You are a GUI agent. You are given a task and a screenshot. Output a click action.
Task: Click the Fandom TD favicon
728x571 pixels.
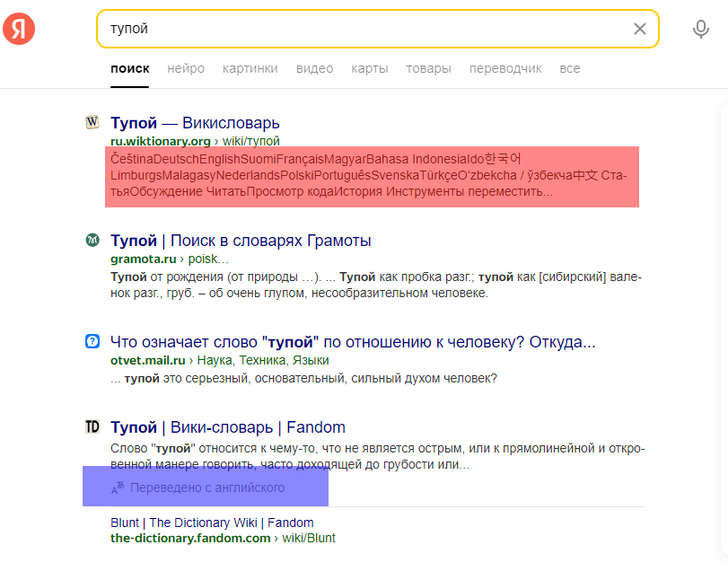[x=92, y=427]
